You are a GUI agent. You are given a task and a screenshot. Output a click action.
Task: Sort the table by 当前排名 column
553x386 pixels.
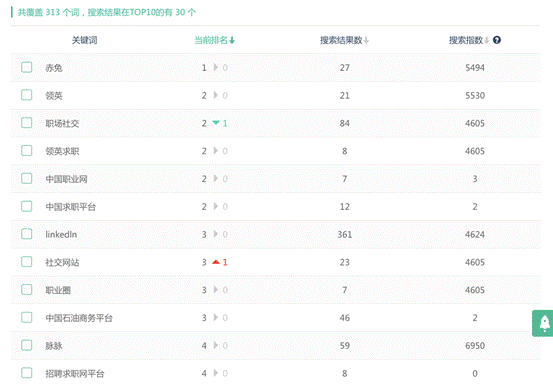coord(211,40)
